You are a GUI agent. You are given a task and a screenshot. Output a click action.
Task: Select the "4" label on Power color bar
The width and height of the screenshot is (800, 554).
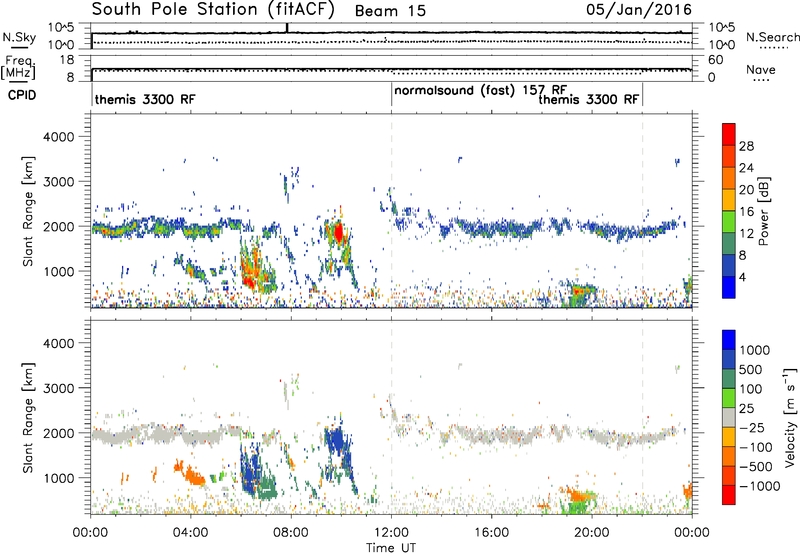(743, 277)
